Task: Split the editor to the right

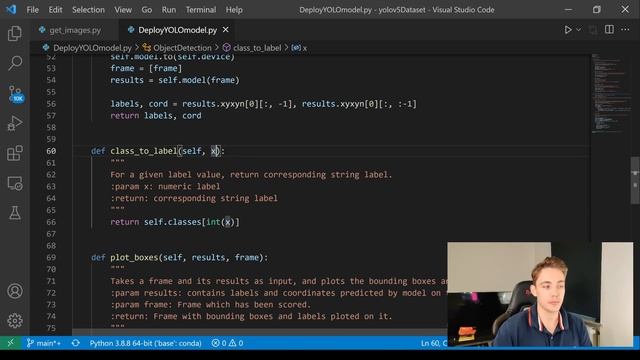Action: [x=609, y=29]
